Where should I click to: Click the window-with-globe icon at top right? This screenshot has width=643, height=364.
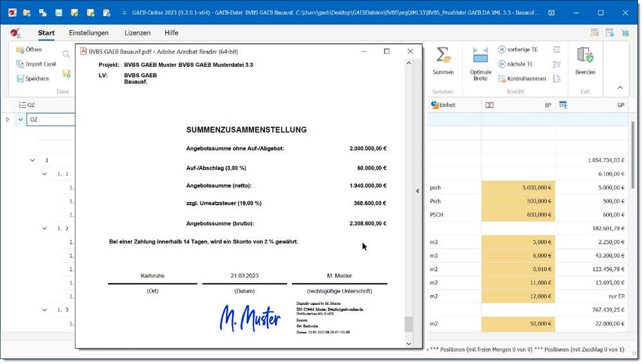click(x=610, y=32)
